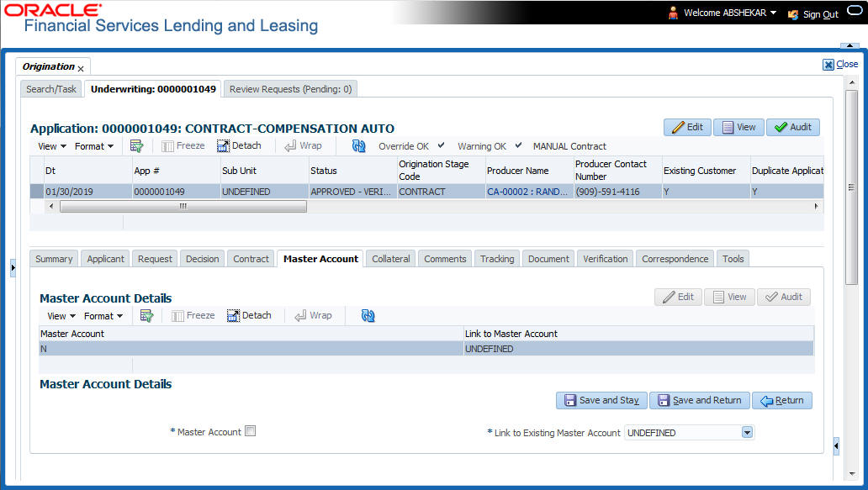Toggle the Master Account checkbox

point(250,431)
